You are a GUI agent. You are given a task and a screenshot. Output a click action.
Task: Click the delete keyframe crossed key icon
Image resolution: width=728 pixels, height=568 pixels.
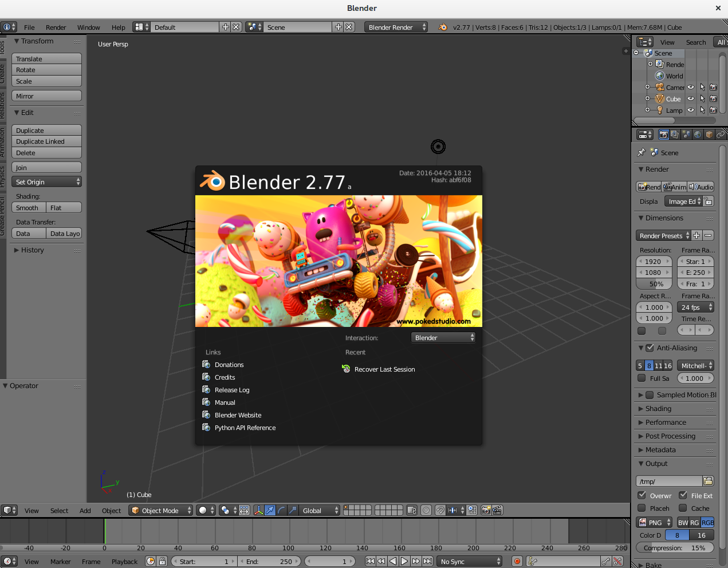pos(617,561)
